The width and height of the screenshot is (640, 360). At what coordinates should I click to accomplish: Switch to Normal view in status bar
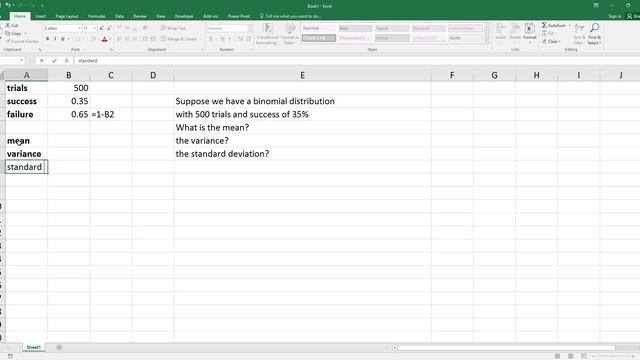click(x=557, y=356)
